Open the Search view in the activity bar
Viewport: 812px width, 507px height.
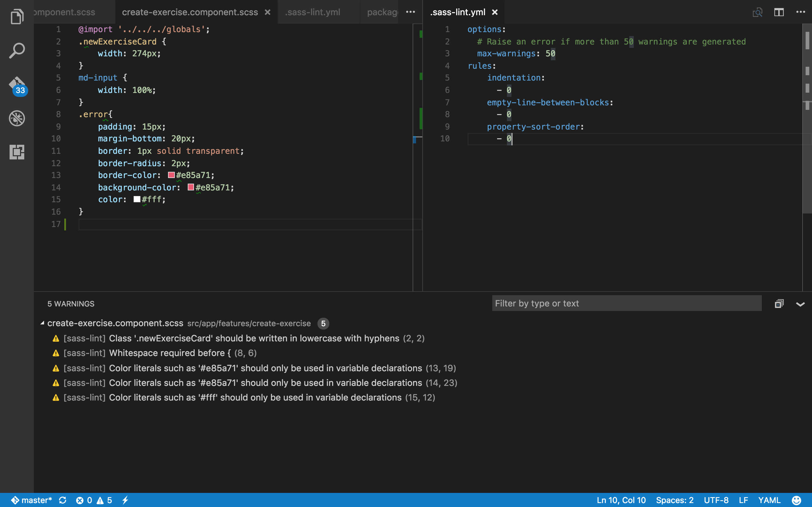[x=17, y=51]
